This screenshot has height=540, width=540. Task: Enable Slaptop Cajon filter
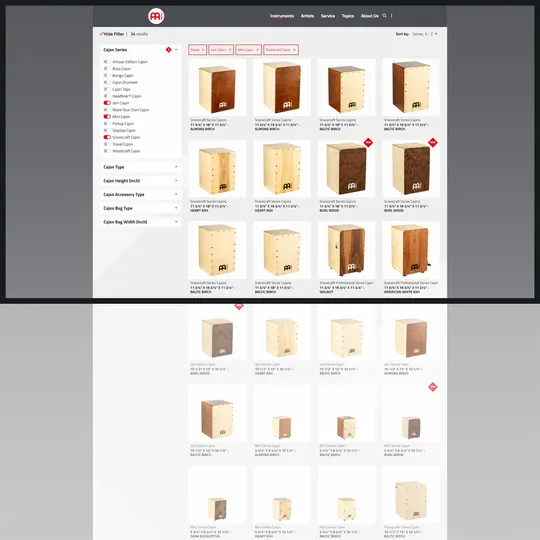pyautogui.click(x=107, y=131)
